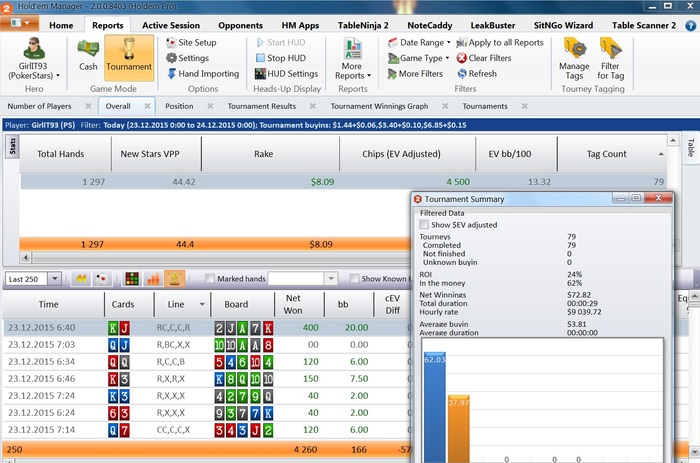
Task: Open the hero player selector arrow
Action: pyautogui.click(x=58, y=76)
